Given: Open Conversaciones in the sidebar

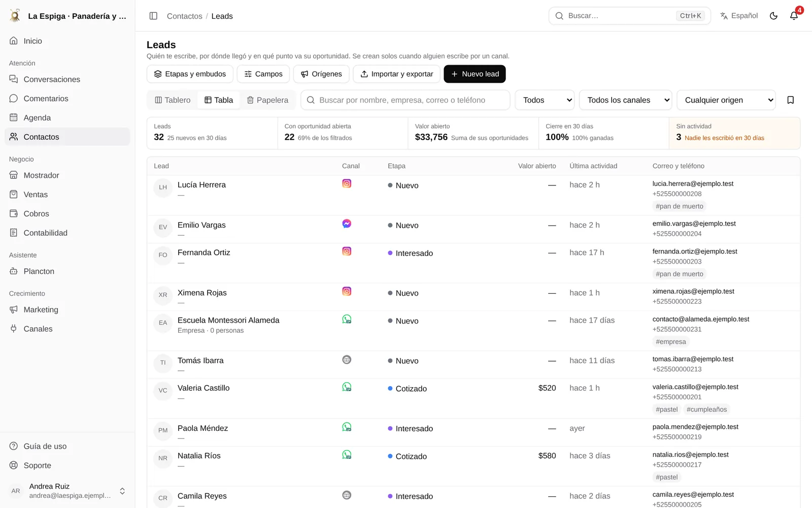Looking at the screenshot, I should coord(67,79).
